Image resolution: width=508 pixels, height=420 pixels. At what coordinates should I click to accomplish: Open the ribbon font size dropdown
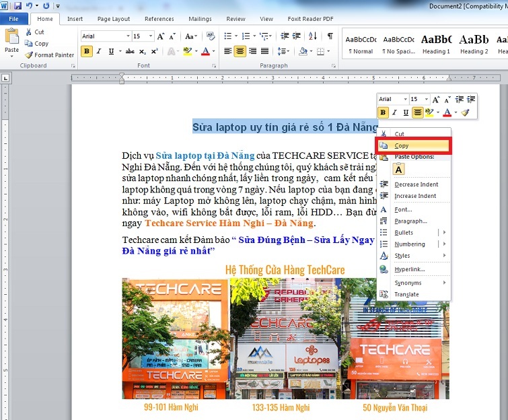pyautogui.click(x=151, y=36)
